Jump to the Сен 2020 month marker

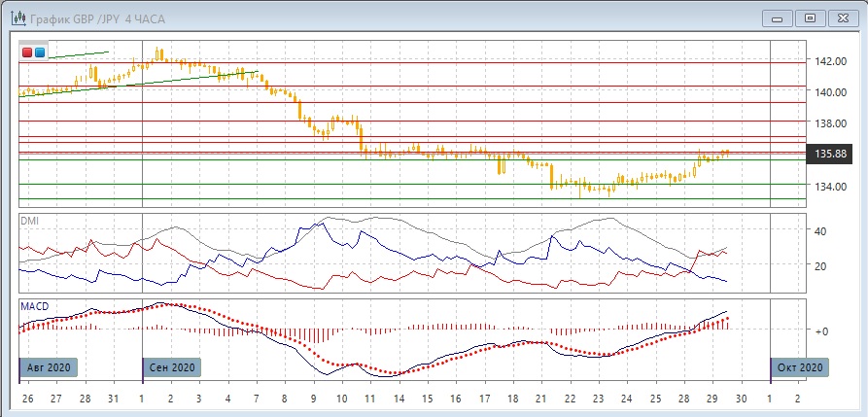[x=173, y=367]
